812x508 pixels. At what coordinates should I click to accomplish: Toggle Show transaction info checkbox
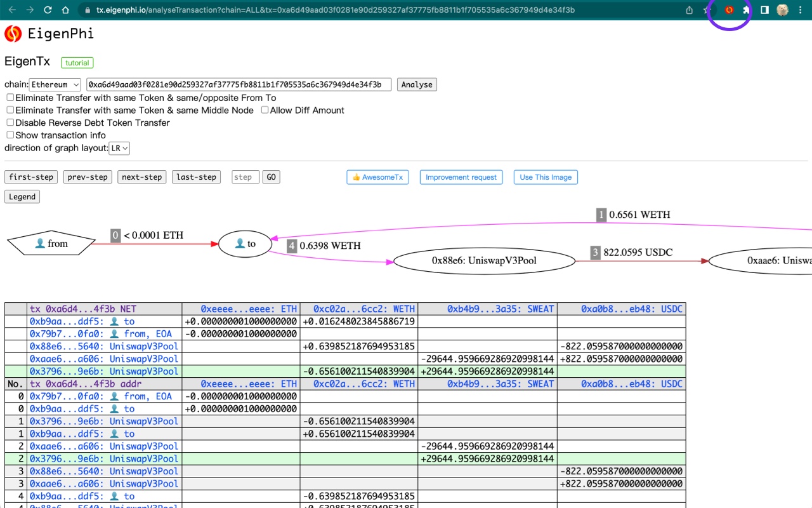[x=10, y=135]
